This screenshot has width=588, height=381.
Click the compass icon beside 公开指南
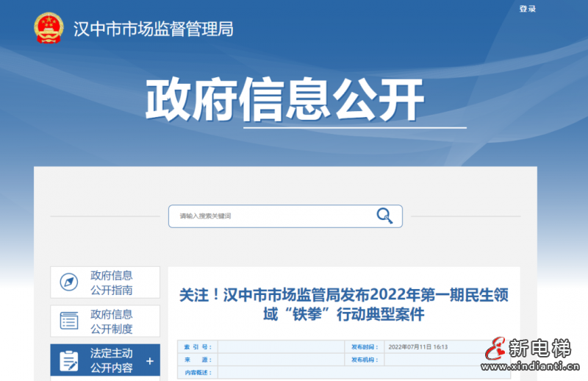[x=69, y=282]
